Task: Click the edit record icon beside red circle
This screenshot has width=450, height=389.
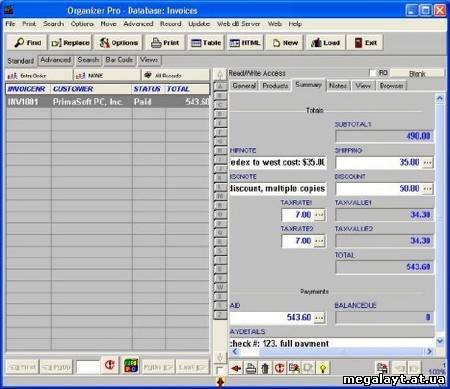Action: [294, 368]
